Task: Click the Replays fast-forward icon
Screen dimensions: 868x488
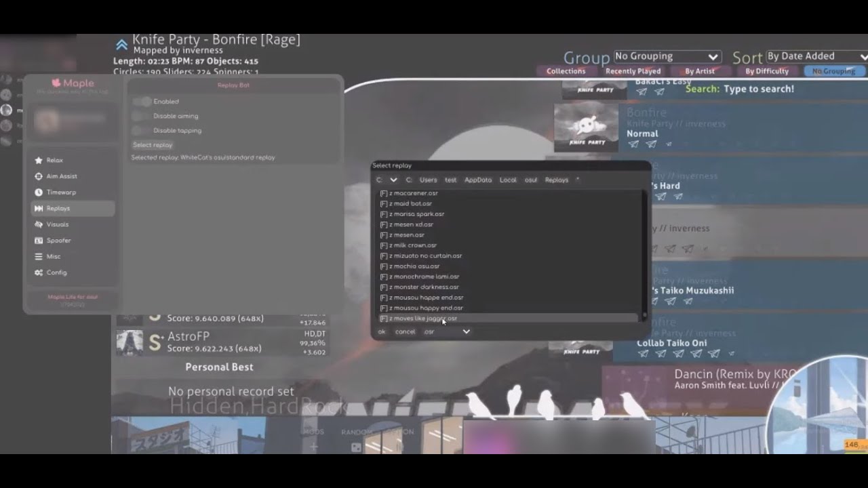Action: click(38, 209)
